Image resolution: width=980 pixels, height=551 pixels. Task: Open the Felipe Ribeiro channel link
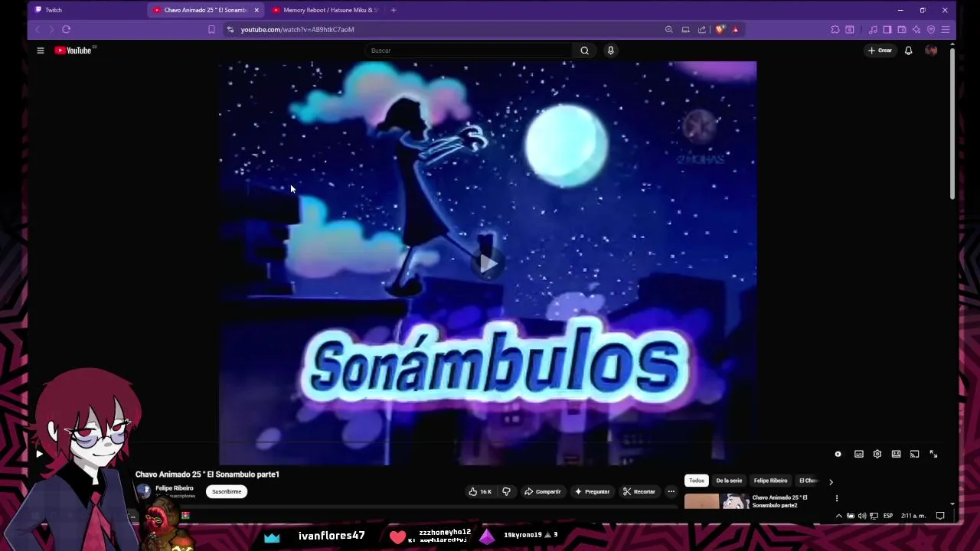click(x=175, y=488)
